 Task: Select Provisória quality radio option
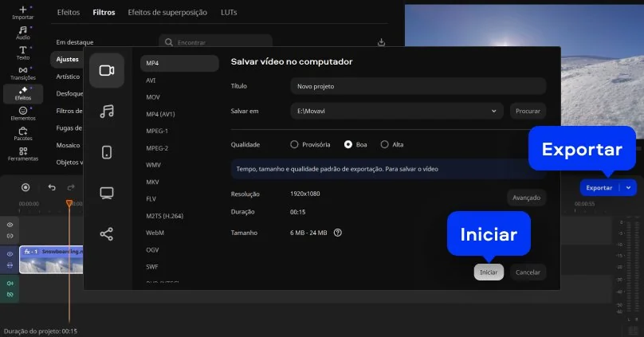pos(294,144)
